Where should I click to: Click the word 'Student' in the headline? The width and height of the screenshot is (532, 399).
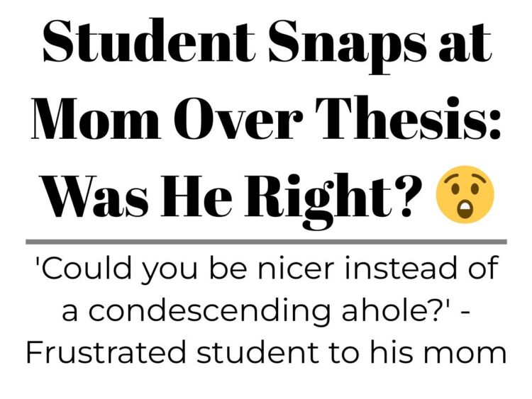coord(148,40)
